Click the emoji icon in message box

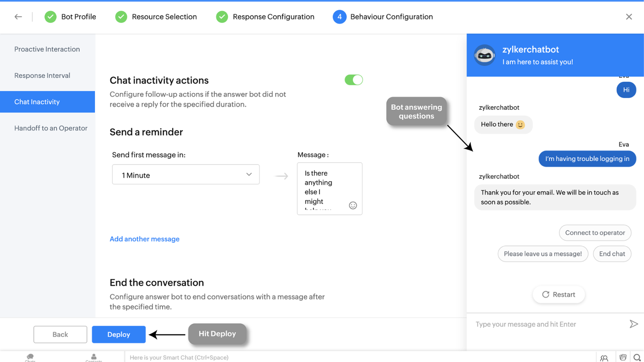(x=353, y=206)
